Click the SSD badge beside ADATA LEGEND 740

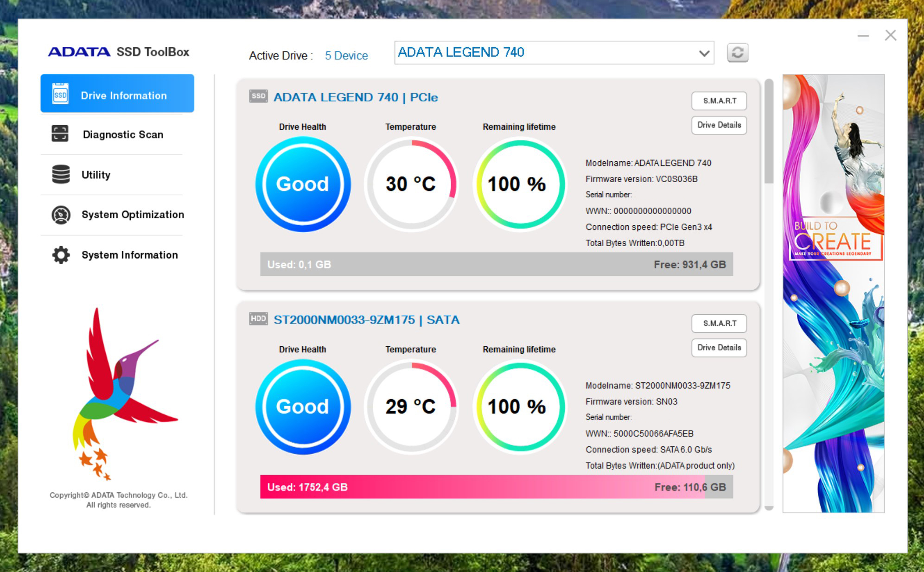258,96
